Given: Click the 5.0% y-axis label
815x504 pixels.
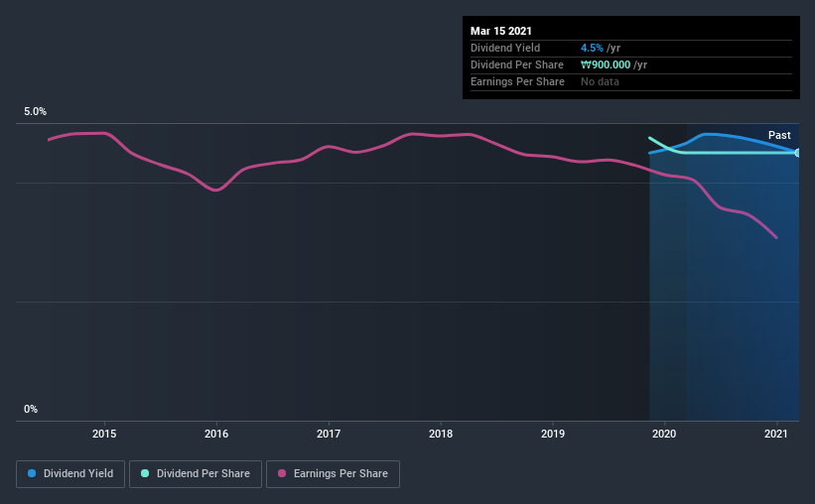Looking at the screenshot, I should click(36, 111).
